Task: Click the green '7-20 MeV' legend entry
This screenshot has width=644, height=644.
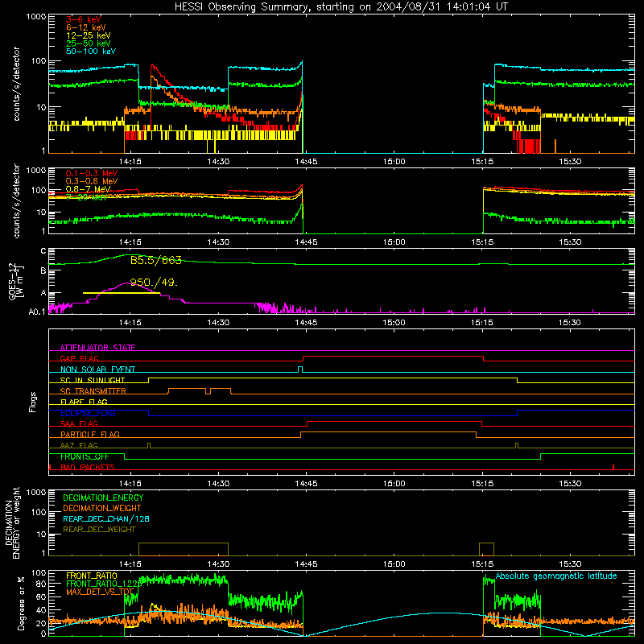Action: pos(87,197)
